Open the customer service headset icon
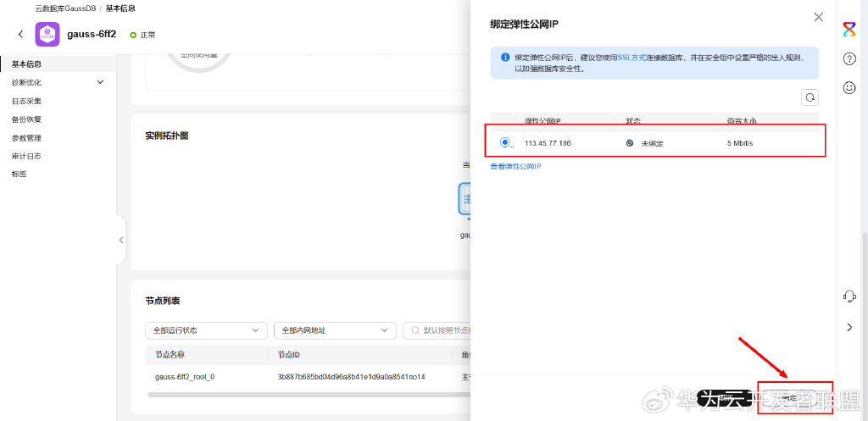The image size is (868, 421). (x=849, y=296)
